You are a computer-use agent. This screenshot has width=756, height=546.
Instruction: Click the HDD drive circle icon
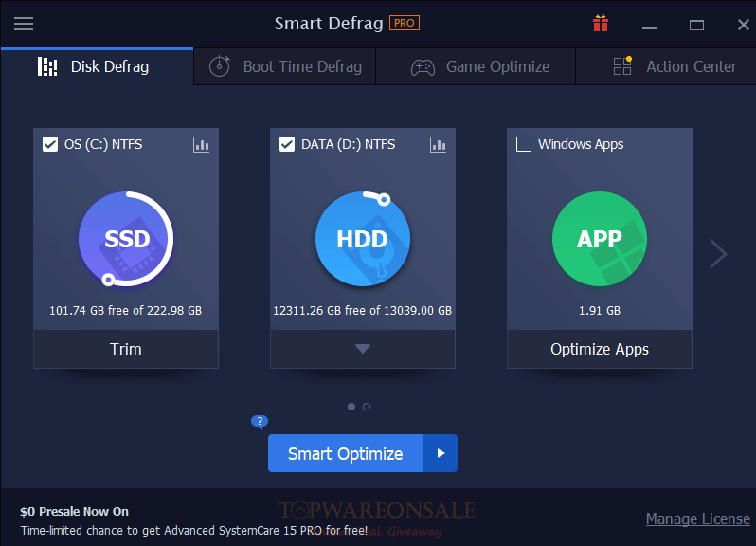point(363,239)
